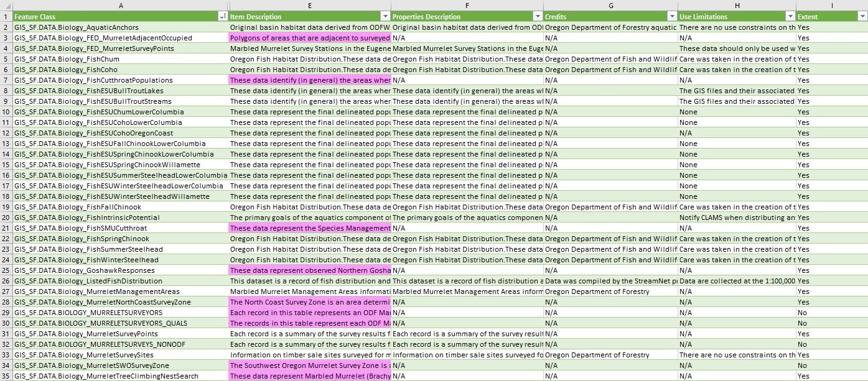The width and height of the screenshot is (868, 381).
Task: Select row 20 via its row number
Action: coord(6,218)
